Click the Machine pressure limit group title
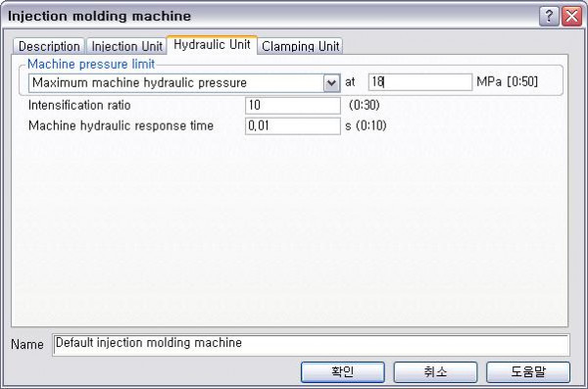The height and width of the screenshot is (389, 588). 91,64
